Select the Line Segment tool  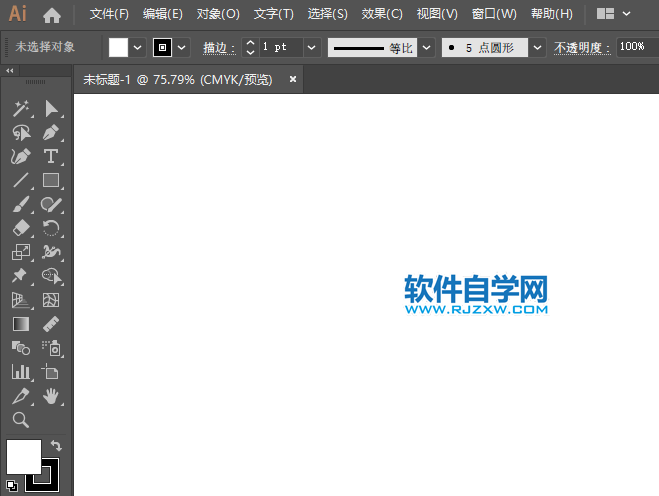[21, 180]
